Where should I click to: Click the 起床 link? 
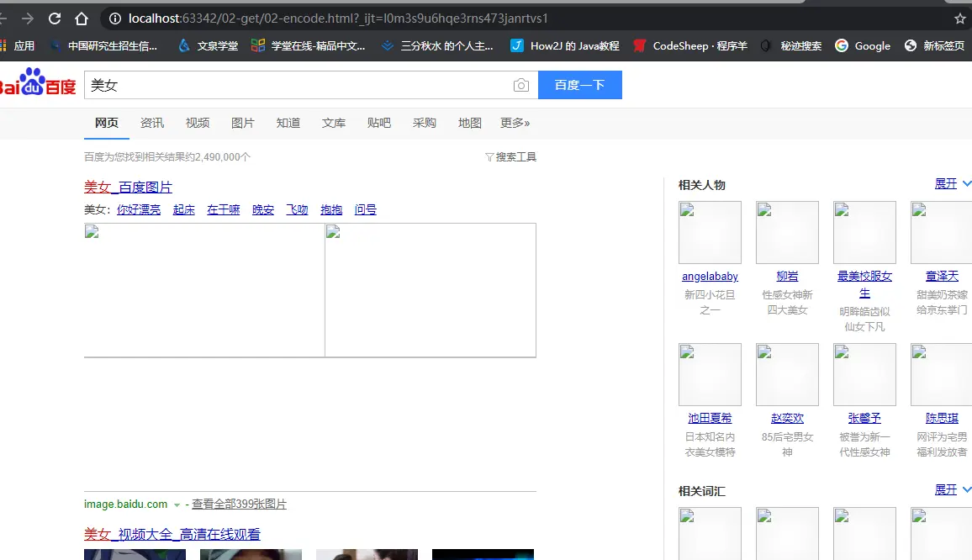183,209
